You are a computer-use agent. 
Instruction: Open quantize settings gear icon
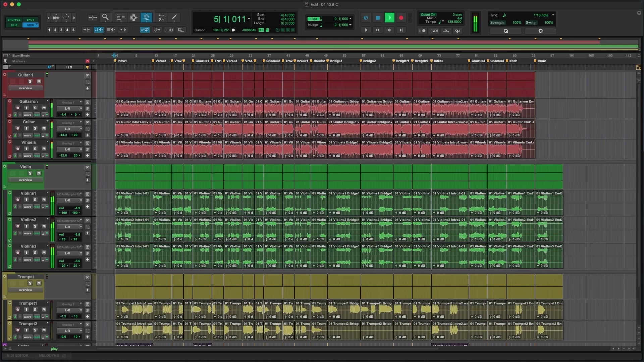coord(540,31)
